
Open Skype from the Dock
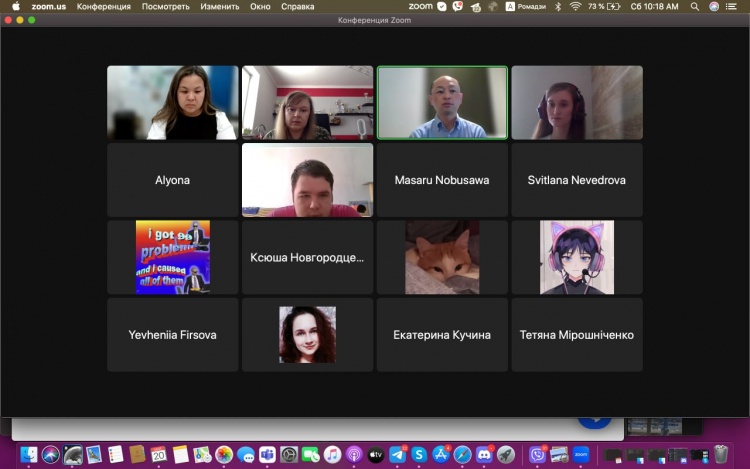[419, 455]
